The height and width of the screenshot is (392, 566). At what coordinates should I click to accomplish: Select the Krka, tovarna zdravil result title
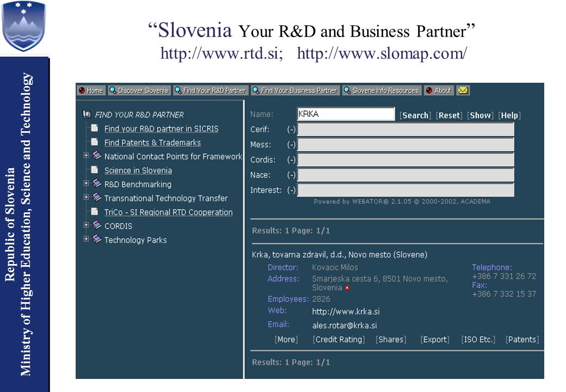[339, 254]
